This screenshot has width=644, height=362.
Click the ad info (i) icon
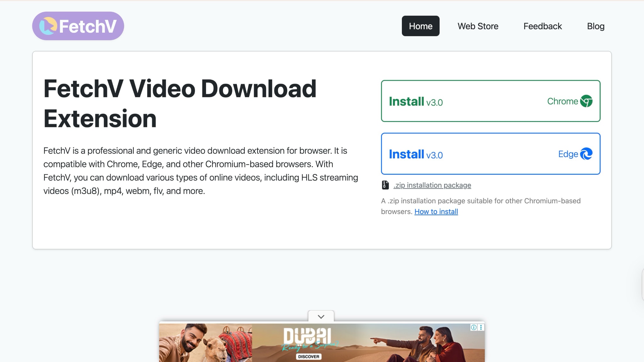pos(474,327)
